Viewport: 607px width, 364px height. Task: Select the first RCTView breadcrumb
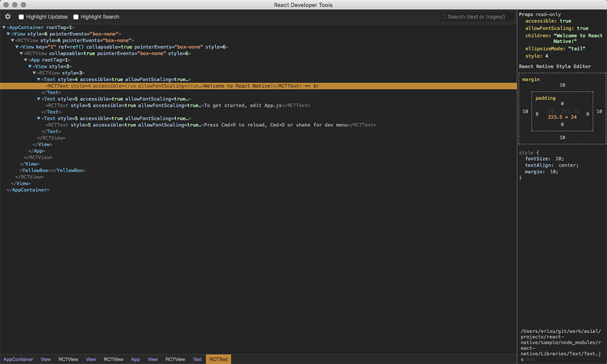pos(68,359)
